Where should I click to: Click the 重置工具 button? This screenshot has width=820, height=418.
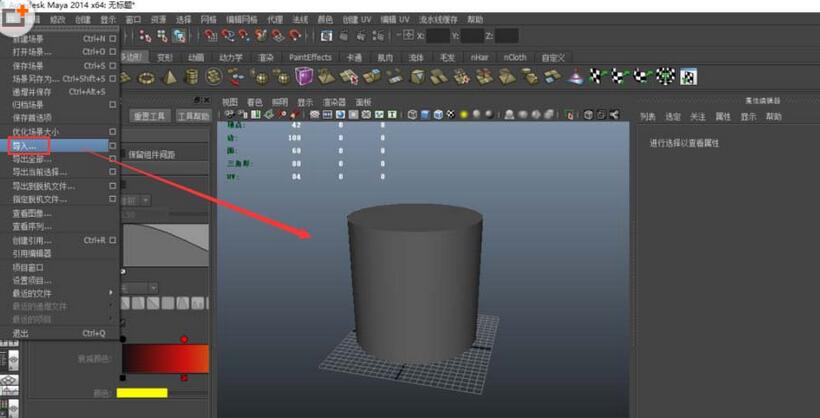click(150, 116)
